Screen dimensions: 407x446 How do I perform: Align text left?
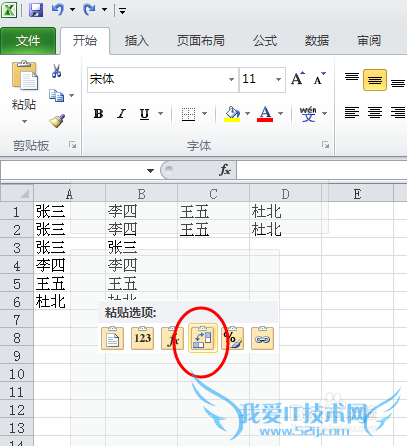(352, 112)
